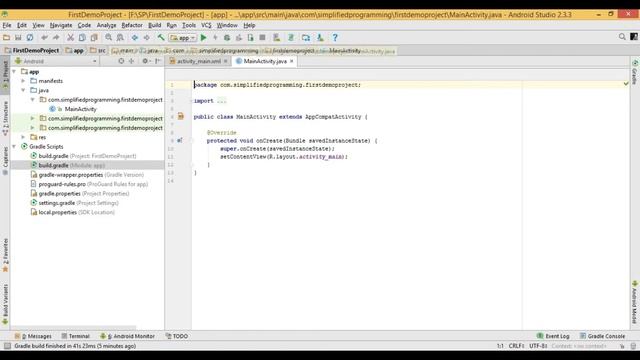This screenshot has height=360, width=640.
Task: Expand the folded import statement
Action: 222,101
